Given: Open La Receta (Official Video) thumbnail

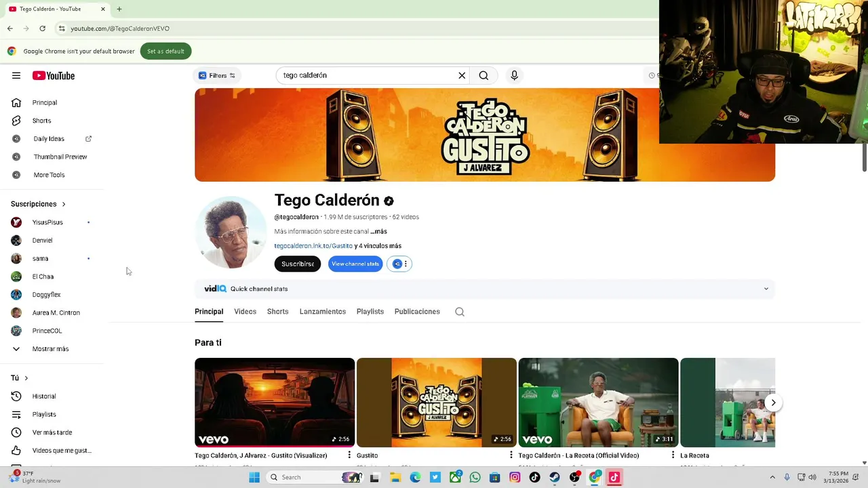Looking at the screenshot, I should tap(598, 403).
